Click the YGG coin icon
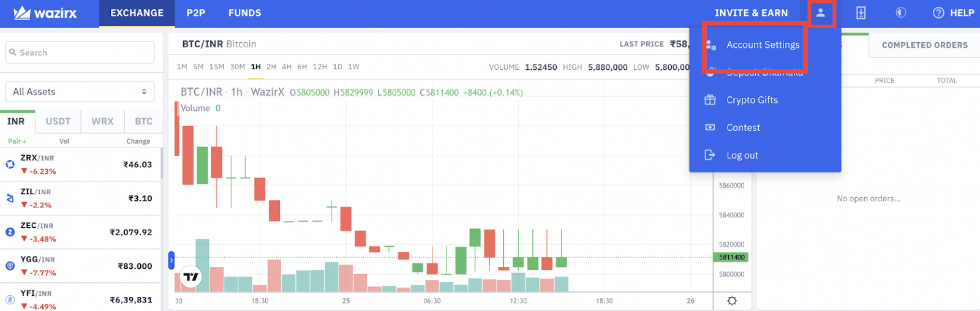This screenshot has width=980, height=311. pyautogui.click(x=10, y=266)
